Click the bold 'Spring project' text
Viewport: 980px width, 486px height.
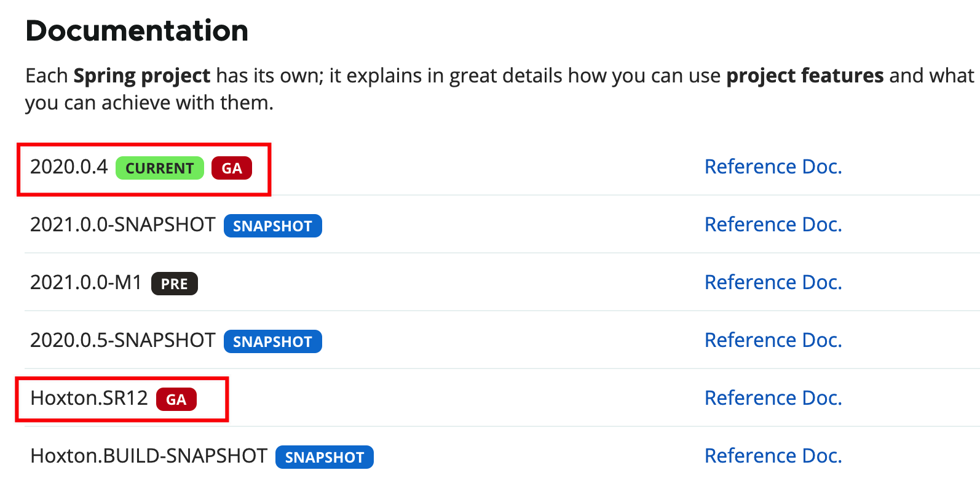(x=142, y=76)
